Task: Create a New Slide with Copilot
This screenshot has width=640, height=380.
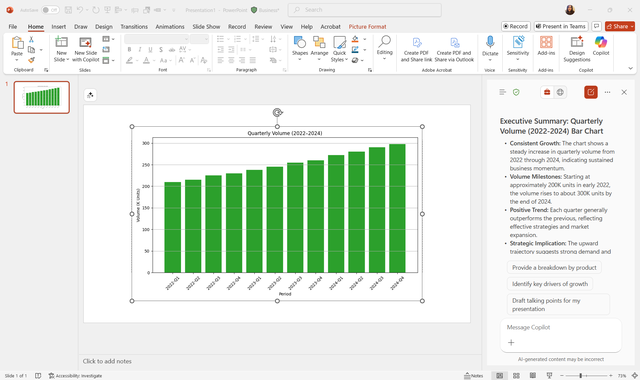Action: pyautogui.click(x=85, y=49)
